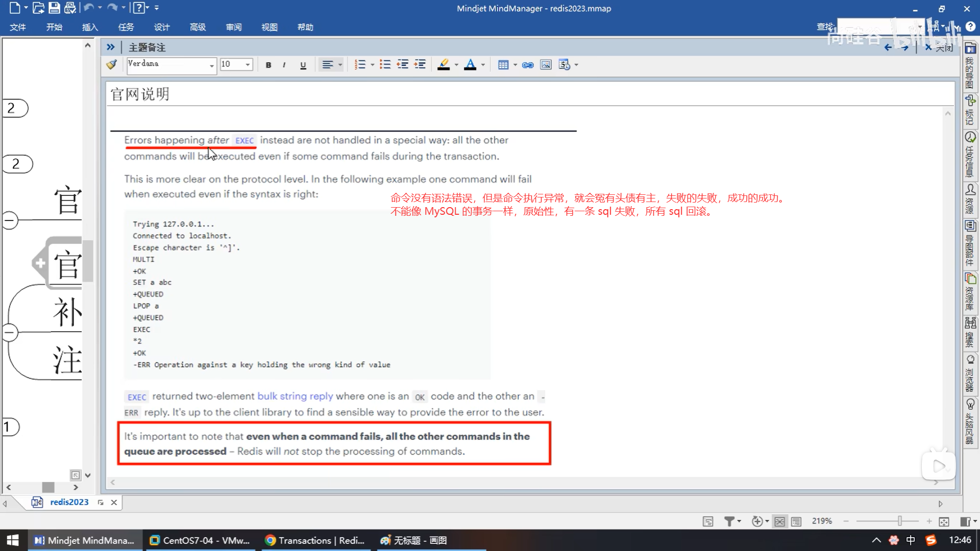Open the 插入 menu
The image size is (980, 551).
point(90,27)
